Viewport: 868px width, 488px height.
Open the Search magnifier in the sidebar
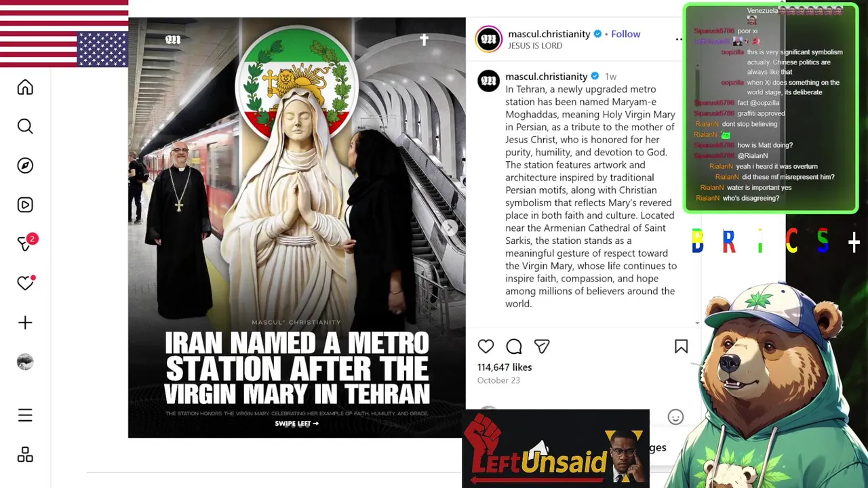click(x=25, y=127)
